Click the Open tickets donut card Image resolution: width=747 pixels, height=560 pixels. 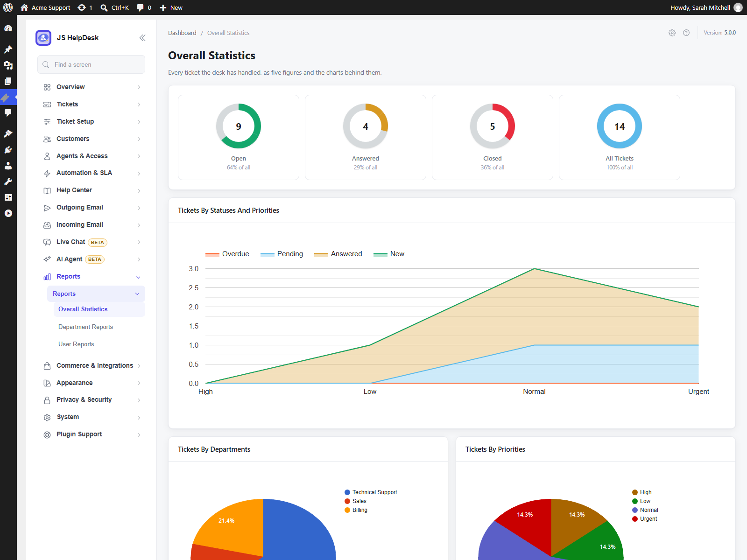tap(239, 138)
